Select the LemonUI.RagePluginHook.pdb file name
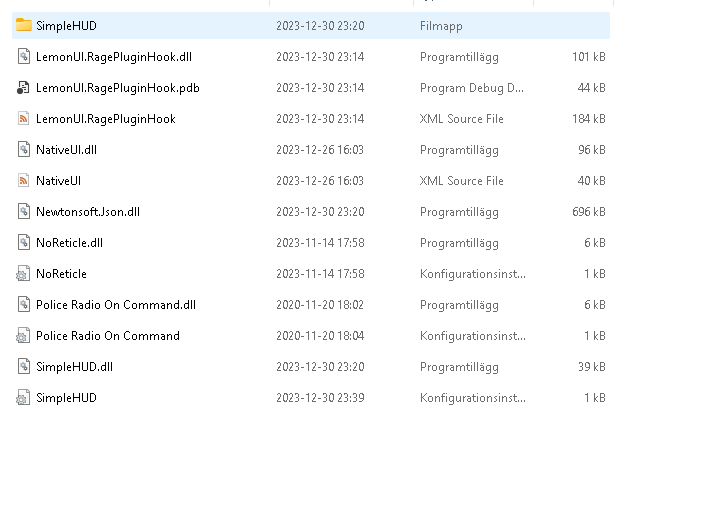This screenshot has width=702, height=528. pyautogui.click(x=118, y=88)
